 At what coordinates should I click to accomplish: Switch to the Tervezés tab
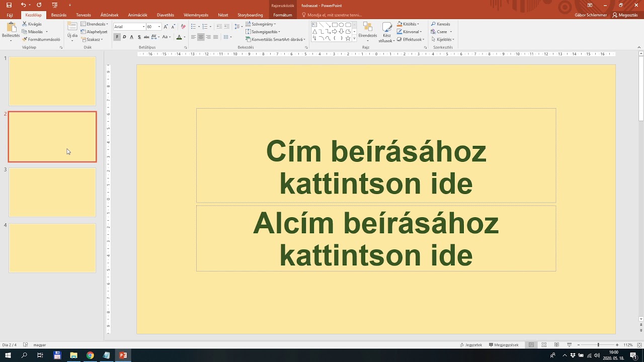coord(84,15)
